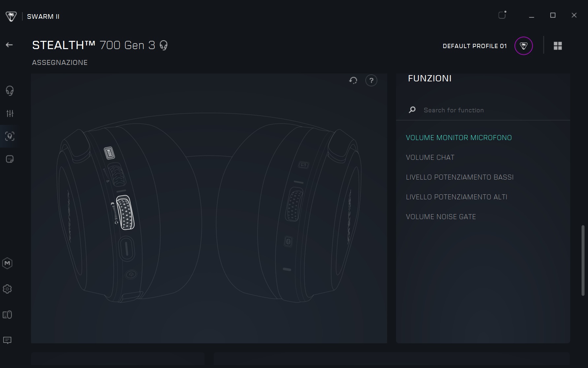Open the grid view device icon
Screen dimensions: 588x368
click(558, 46)
